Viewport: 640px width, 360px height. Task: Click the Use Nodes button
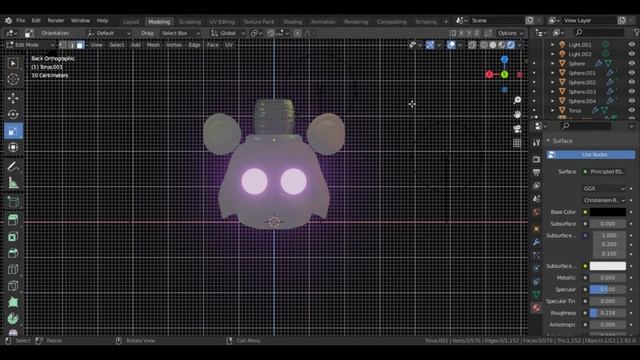(591, 155)
